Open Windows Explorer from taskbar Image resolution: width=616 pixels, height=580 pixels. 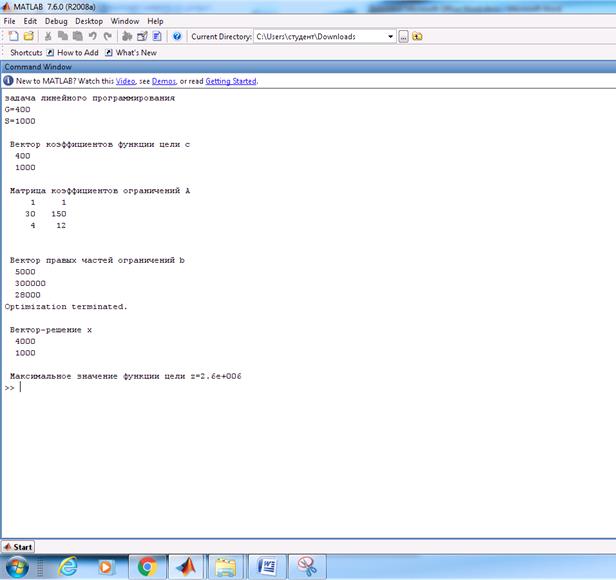point(226,567)
